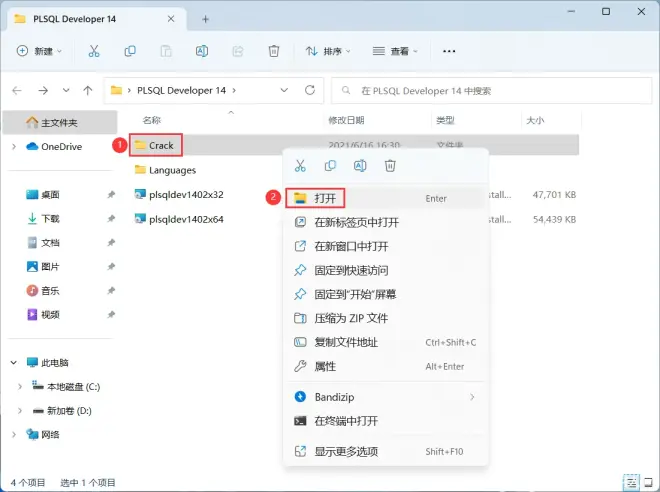
Task: Click the Copy icon in the toolbar
Action: 130,51
